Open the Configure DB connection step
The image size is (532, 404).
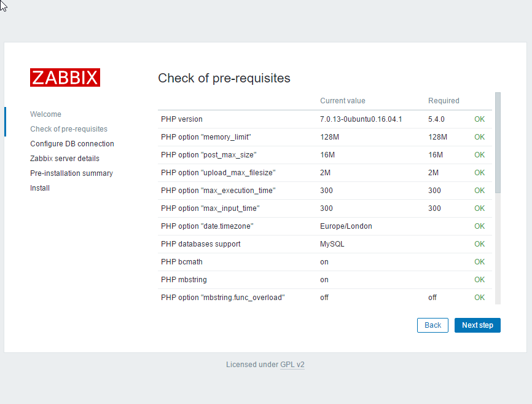pos(72,143)
